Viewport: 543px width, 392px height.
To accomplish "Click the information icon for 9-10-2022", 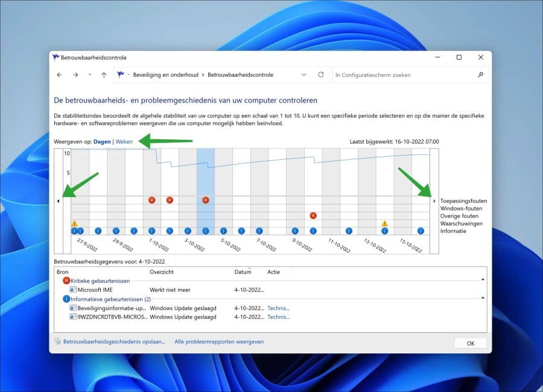I will [295, 231].
